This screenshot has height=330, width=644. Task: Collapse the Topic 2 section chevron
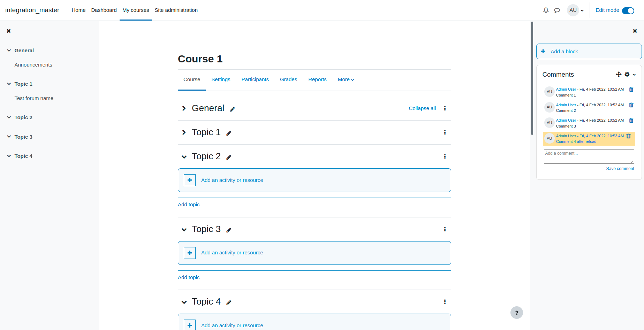184,157
